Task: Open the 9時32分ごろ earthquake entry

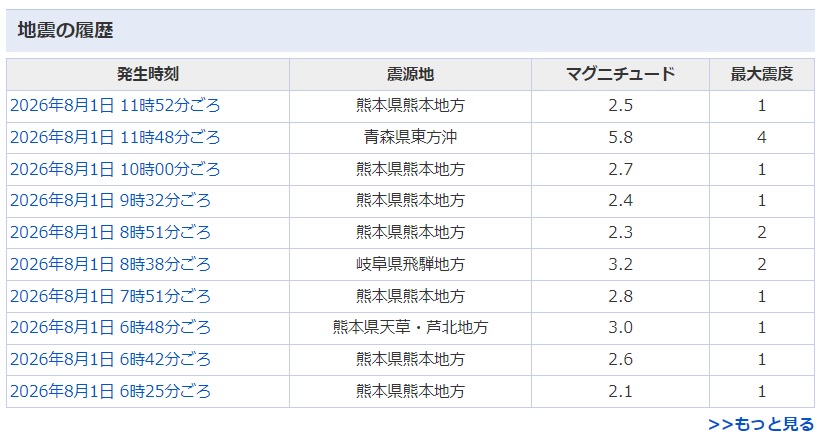Action: coord(110,201)
